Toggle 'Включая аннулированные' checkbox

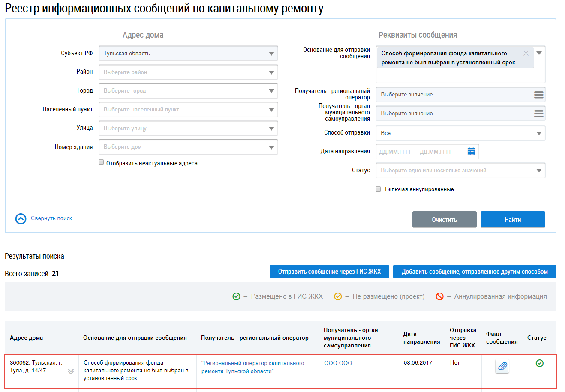coord(378,189)
